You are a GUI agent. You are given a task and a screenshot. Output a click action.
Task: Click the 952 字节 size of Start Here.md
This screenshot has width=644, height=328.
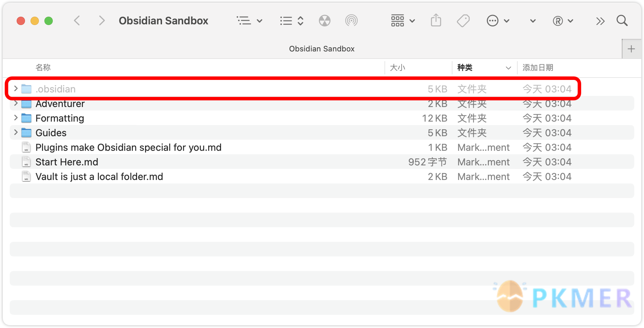click(x=427, y=162)
